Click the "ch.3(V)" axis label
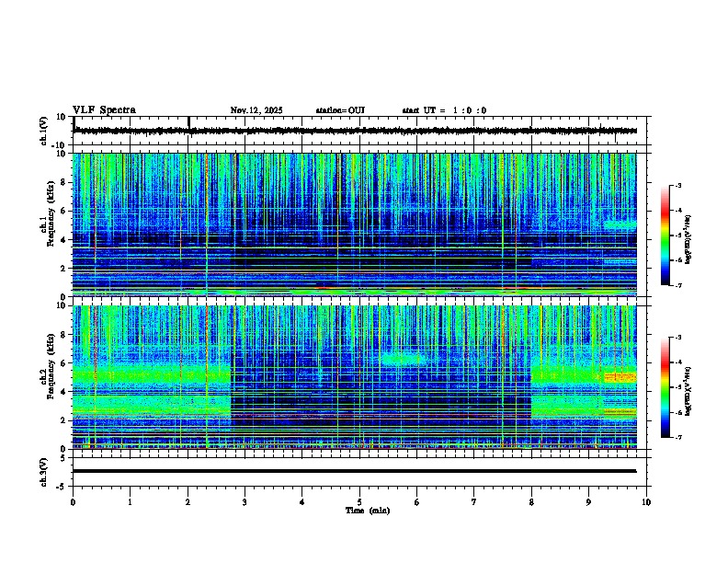The image size is (728, 563). click(44, 472)
